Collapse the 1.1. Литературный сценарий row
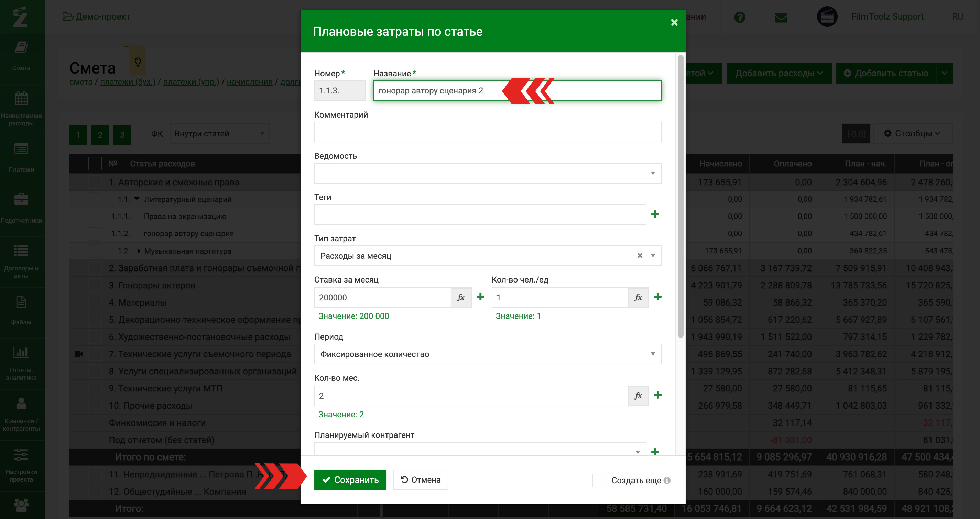Viewport: 980px width, 519px height. [137, 199]
